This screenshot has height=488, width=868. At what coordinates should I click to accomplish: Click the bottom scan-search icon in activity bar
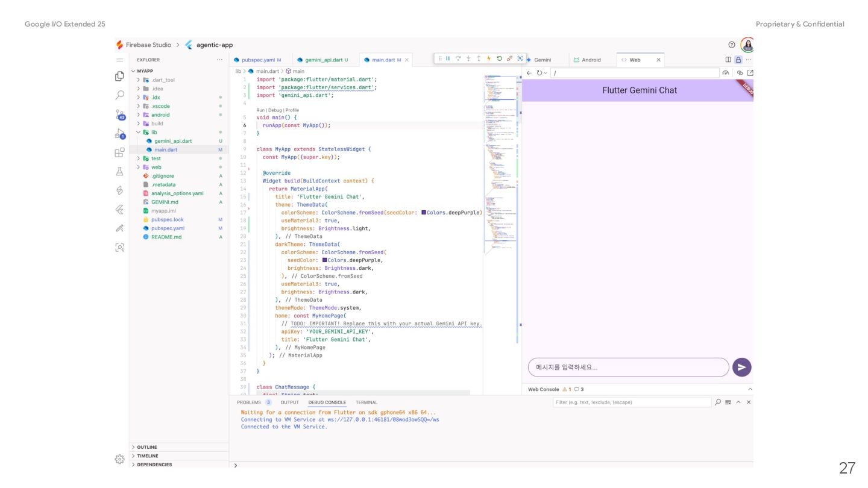[x=120, y=247]
